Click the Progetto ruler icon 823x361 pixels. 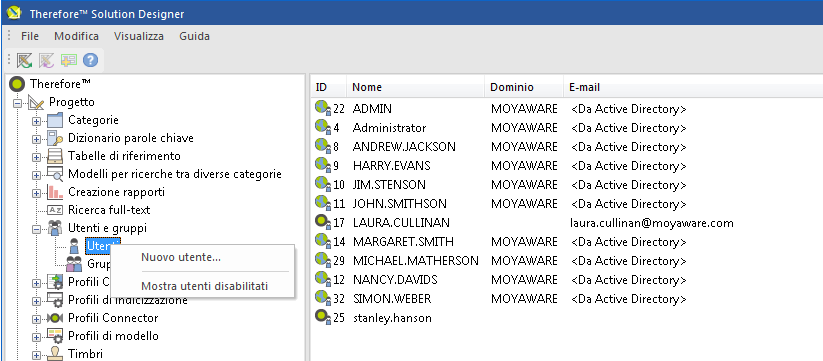click(x=36, y=102)
